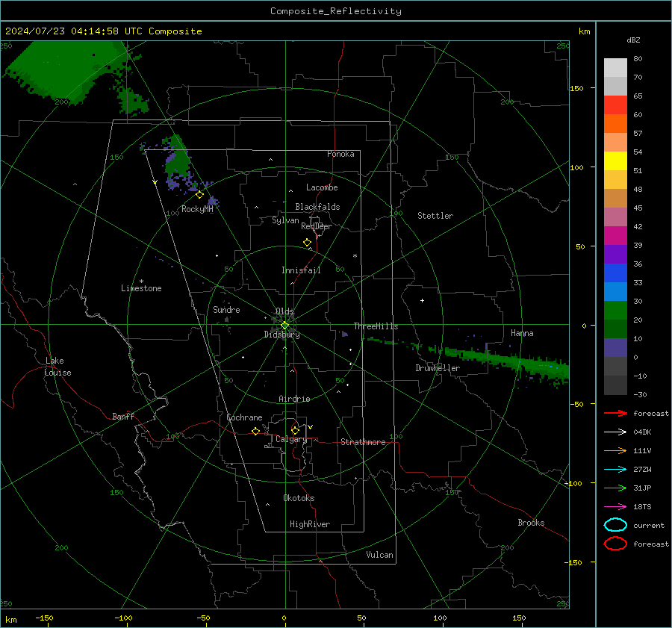
Task: Click the red swatch in dBZ scale
Action: (615, 105)
